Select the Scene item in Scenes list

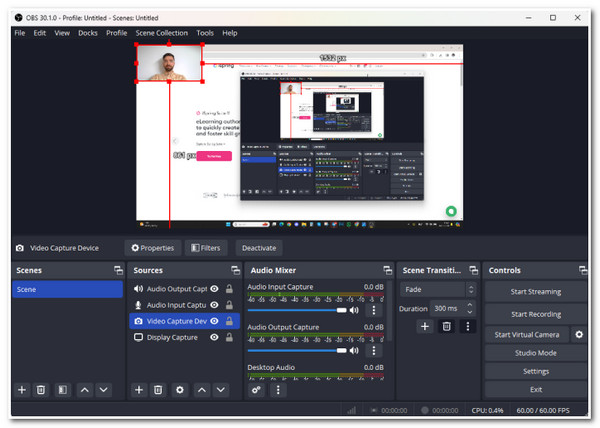67,290
